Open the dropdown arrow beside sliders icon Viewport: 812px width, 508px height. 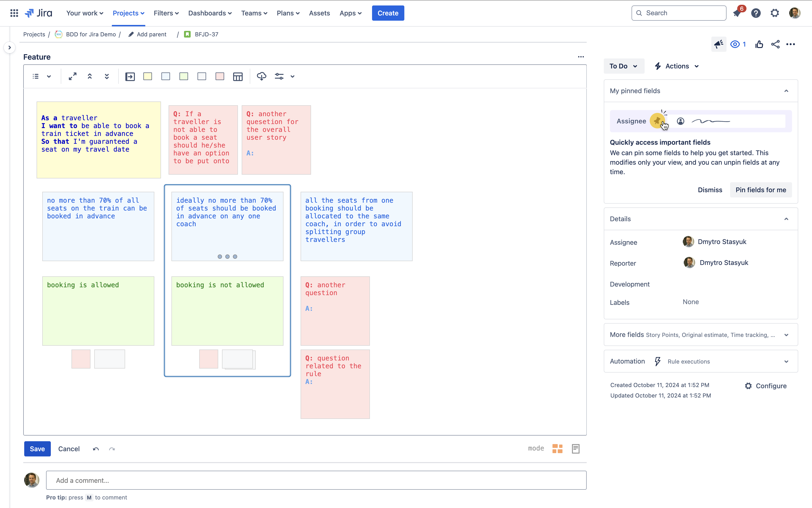[293, 76]
